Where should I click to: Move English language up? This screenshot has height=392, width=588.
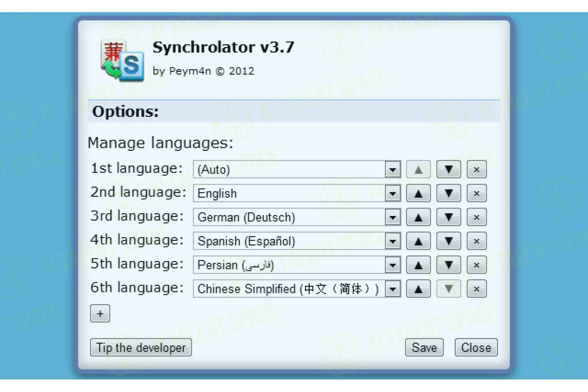pos(418,194)
